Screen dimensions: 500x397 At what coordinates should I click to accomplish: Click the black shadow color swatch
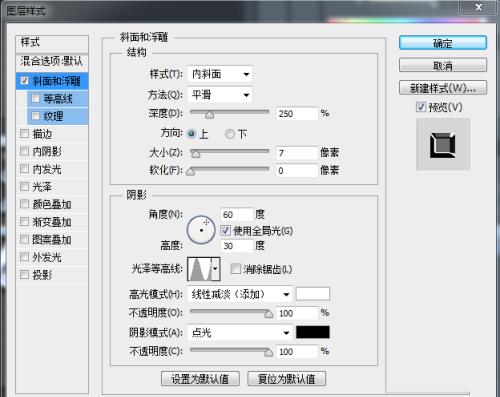coord(313,332)
